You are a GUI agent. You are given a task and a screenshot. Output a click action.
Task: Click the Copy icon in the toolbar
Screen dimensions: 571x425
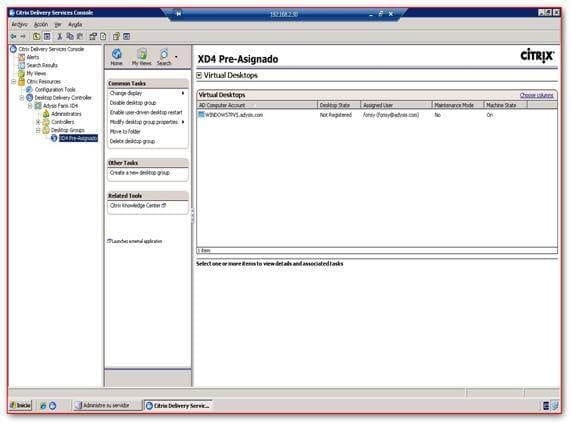(70, 36)
